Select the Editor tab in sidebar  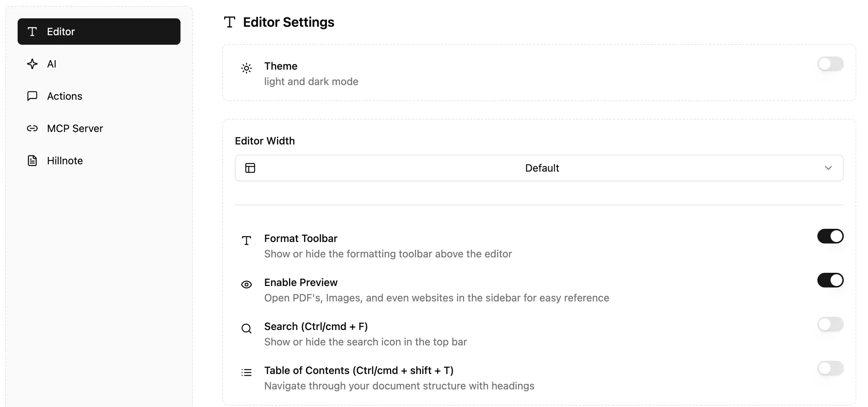(x=99, y=32)
